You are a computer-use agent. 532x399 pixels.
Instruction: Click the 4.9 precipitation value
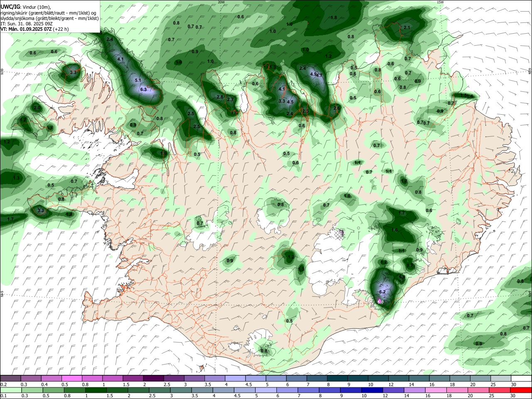(x=314, y=74)
